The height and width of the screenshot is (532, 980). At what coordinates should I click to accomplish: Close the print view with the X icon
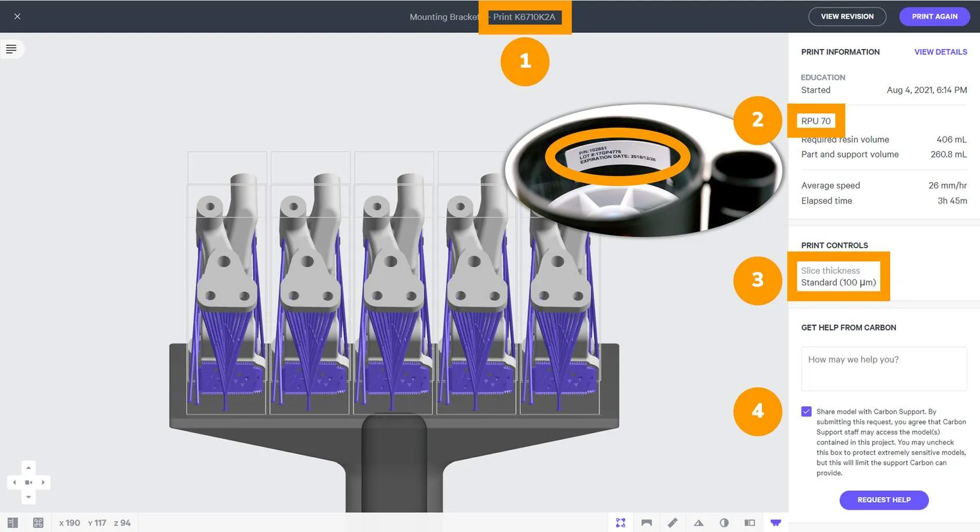17,16
